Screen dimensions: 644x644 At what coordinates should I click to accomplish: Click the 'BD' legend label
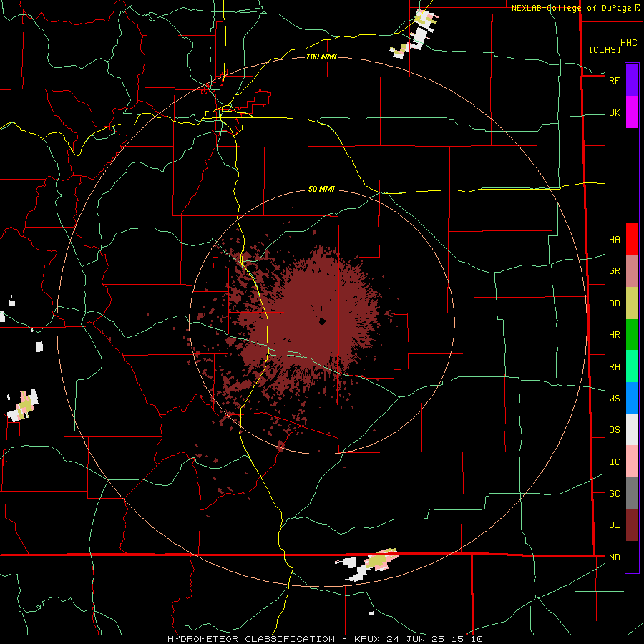614,303
